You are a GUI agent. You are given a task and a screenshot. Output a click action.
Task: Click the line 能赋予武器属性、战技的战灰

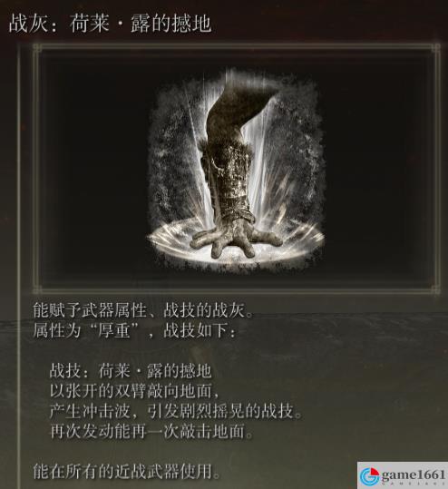[142, 310]
